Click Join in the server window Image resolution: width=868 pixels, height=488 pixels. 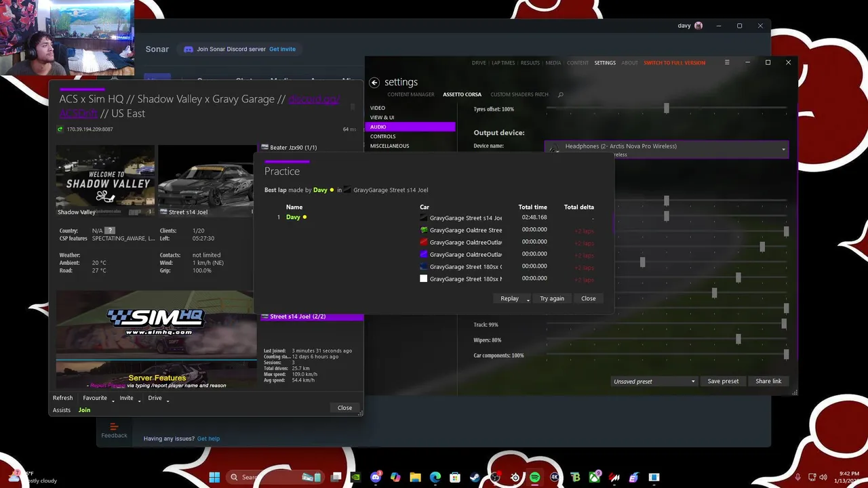coord(84,410)
